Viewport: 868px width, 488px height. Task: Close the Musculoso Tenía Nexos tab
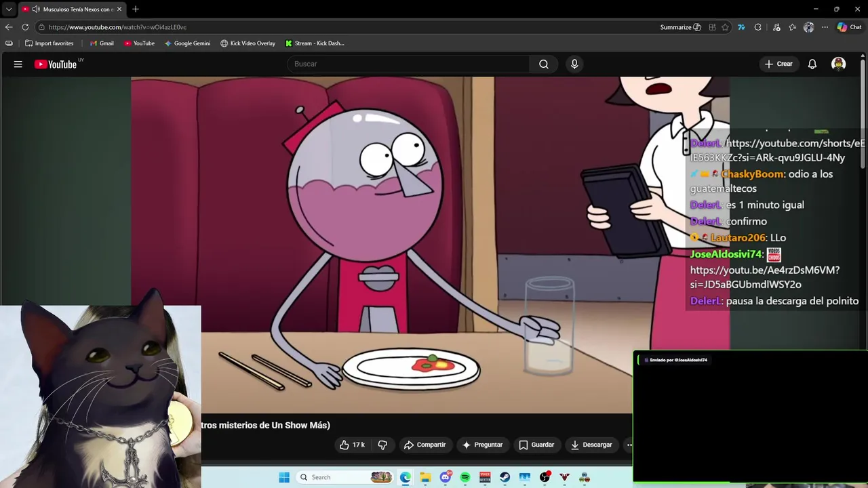(x=119, y=9)
